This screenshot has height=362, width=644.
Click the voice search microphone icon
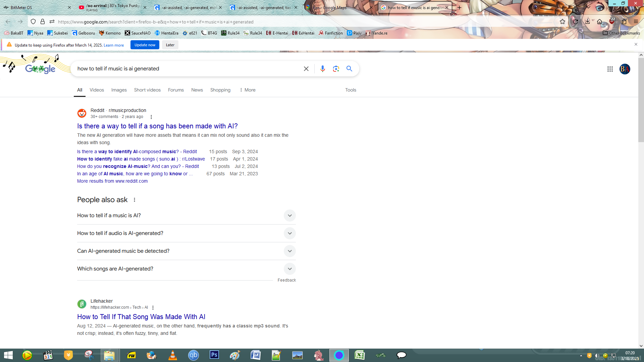tap(322, 69)
